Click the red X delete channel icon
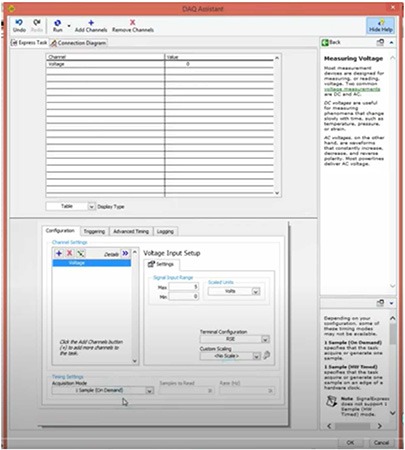This screenshot has width=405, height=450. click(70, 253)
